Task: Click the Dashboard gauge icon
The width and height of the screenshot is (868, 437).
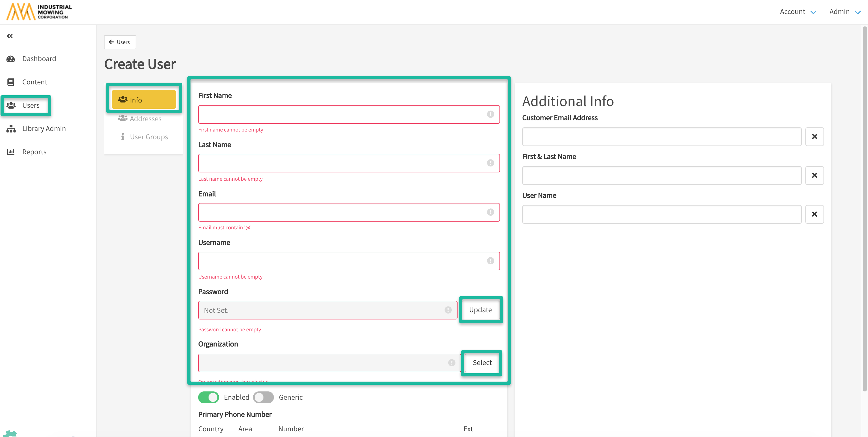Action: (x=11, y=59)
